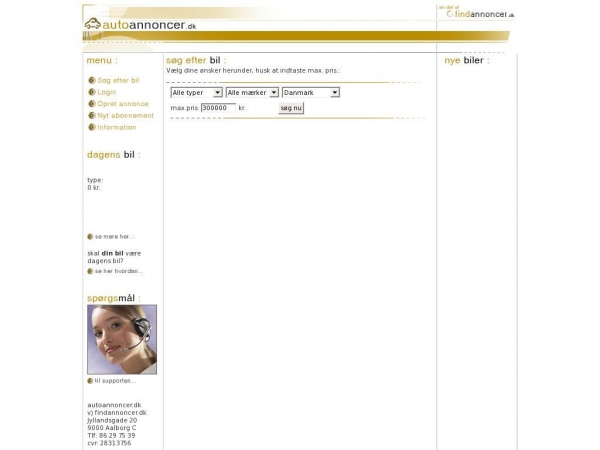
Task: Click the menu heading
Action: tap(102, 60)
